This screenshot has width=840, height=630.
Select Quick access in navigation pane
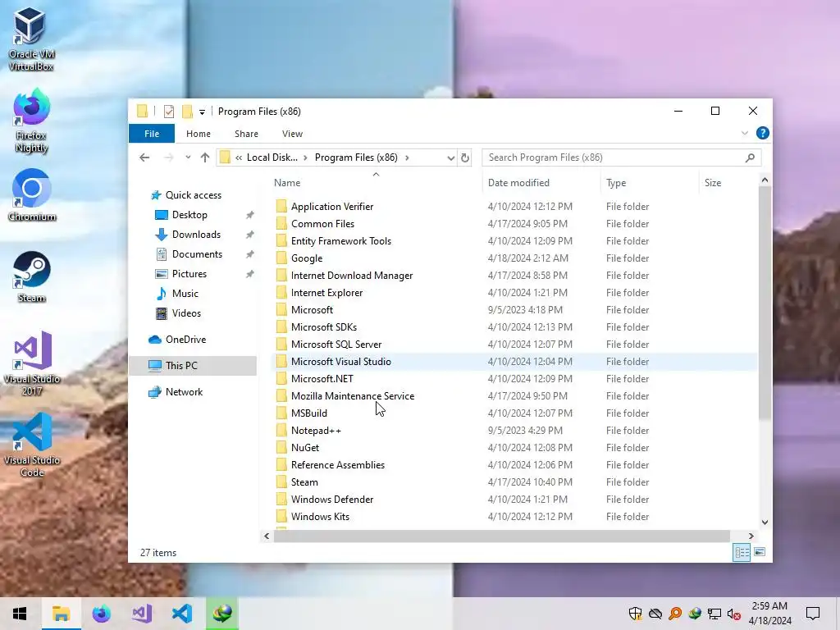point(193,195)
